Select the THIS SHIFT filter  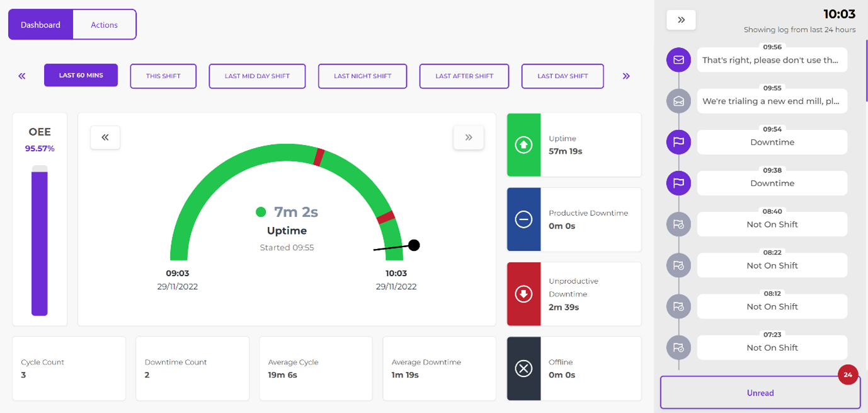pos(163,76)
